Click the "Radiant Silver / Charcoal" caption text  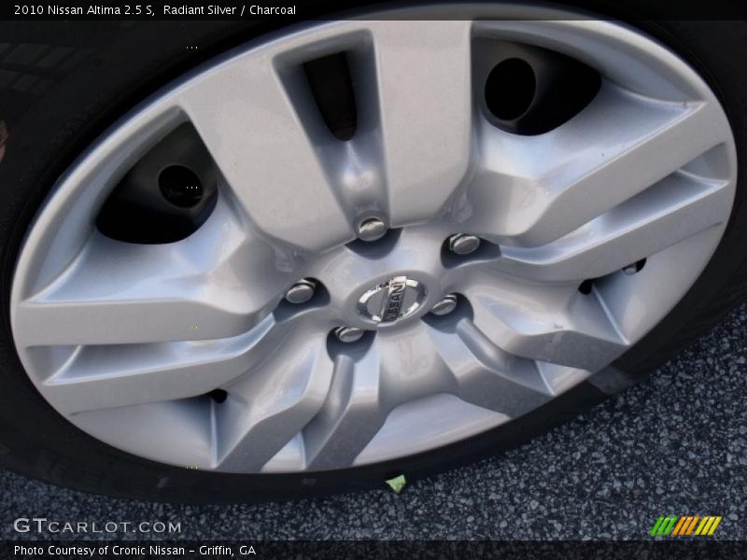click(x=229, y=10)
